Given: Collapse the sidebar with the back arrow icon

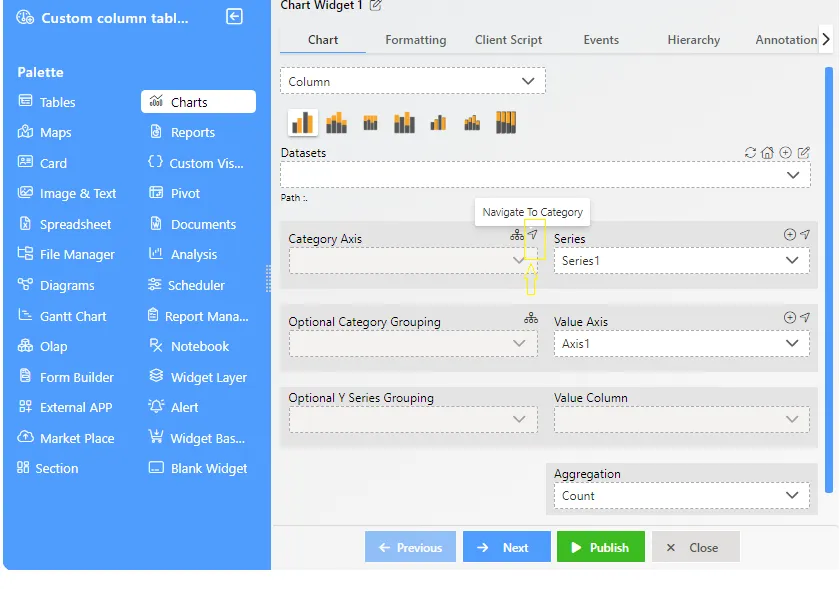Looking at the screenshot, I should 234,17.
